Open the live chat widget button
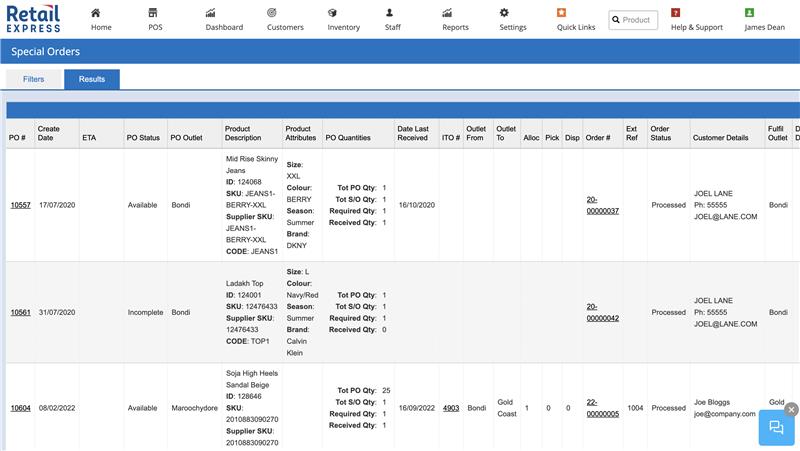This screenshot has height=451, width=800. click(776, 428)
